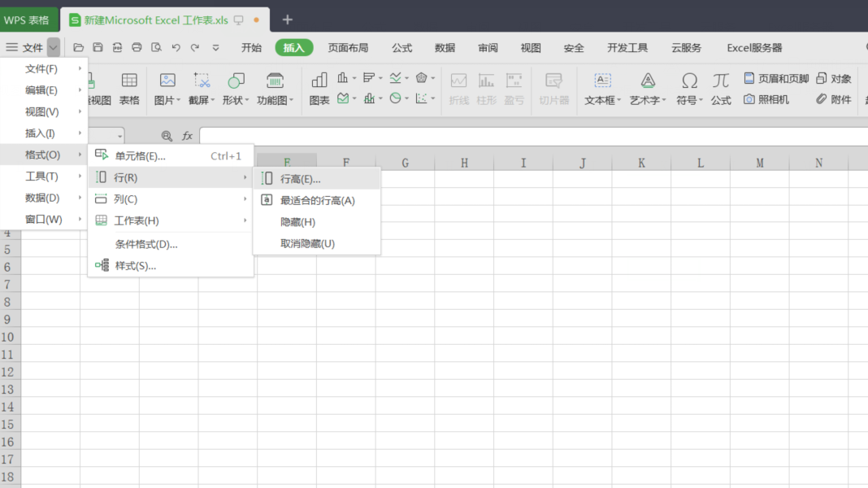
Task: Choose 最适合的行高(A) auto-fit row height
Action: [317, 201]
